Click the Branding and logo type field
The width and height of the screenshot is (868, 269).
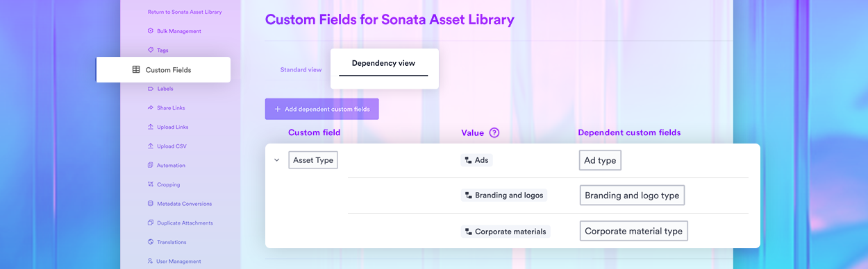[x=632, y=196]
